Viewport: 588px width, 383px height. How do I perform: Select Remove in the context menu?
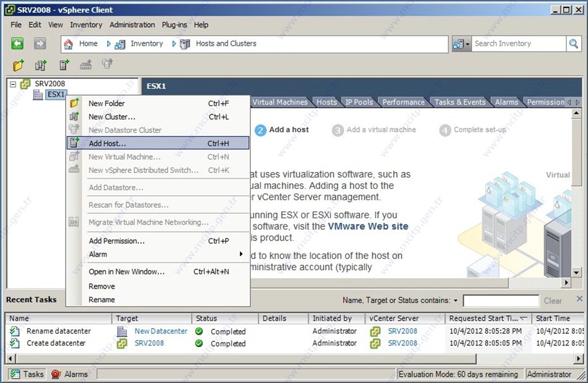point(158,286)
